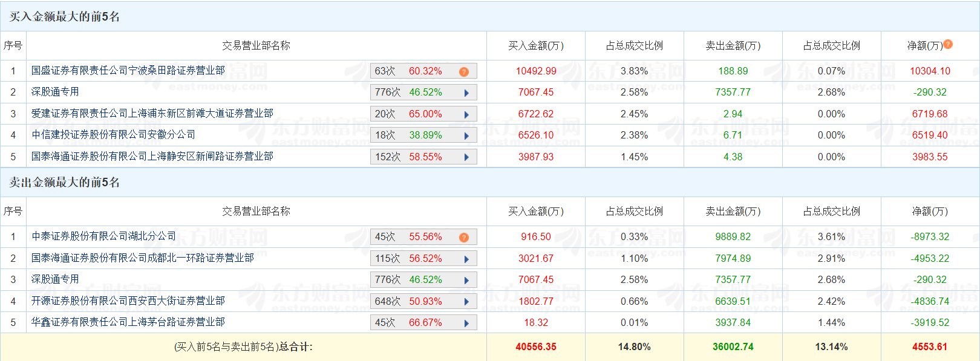This screenshot has width=980, height=361.
Task: Click the blue arrow icon in 中信建投证券 row
Action: 466,135
